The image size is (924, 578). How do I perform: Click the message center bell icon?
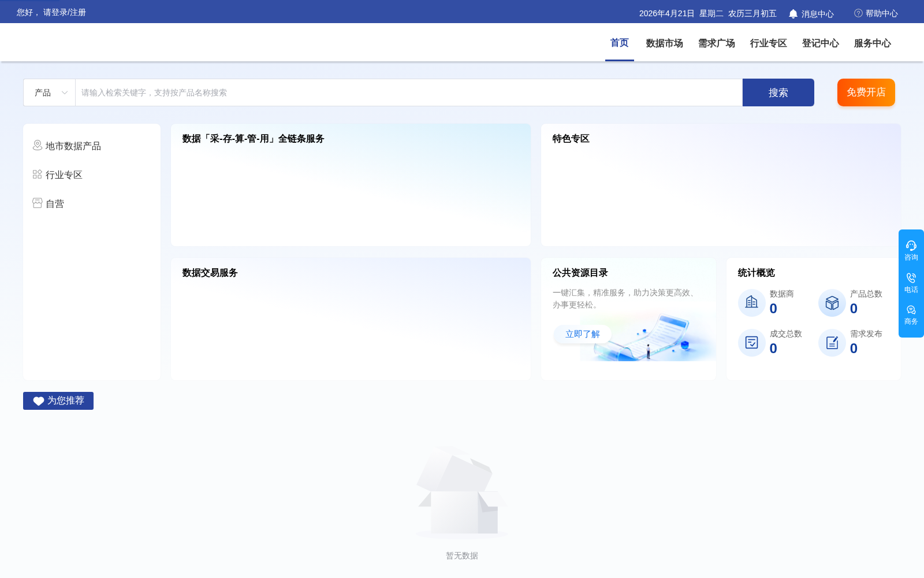point(793,14)
